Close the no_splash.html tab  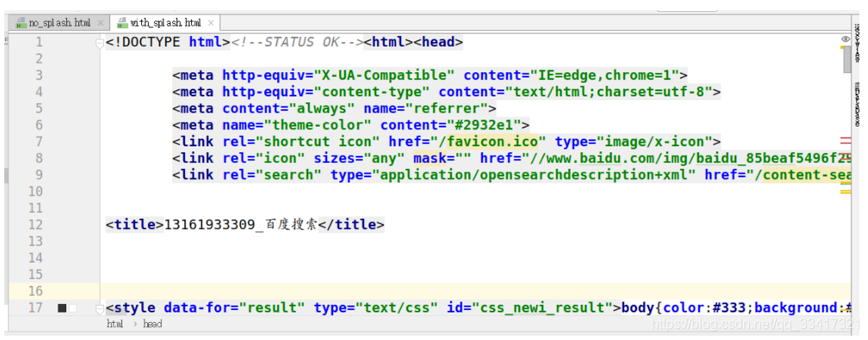100,22
